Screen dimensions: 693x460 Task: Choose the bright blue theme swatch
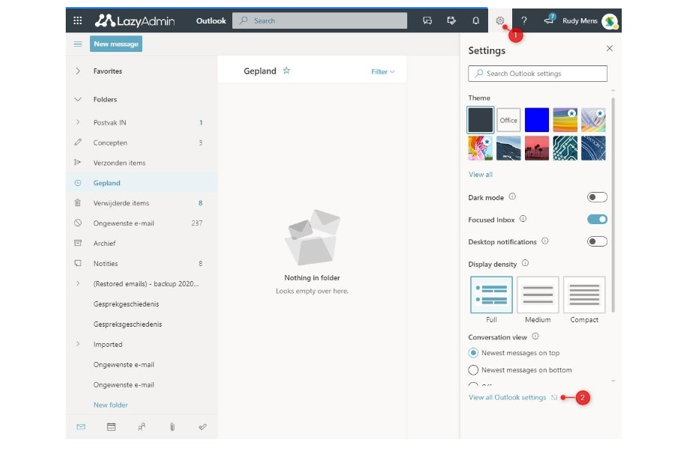pos(537,120)
